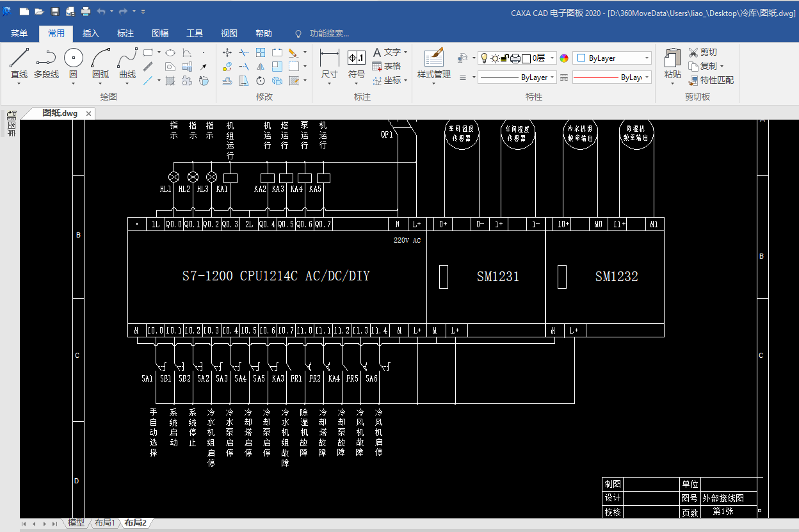799x532 pixels.
Task: Click the mirror tool icon
Action: tap(261, 67)
